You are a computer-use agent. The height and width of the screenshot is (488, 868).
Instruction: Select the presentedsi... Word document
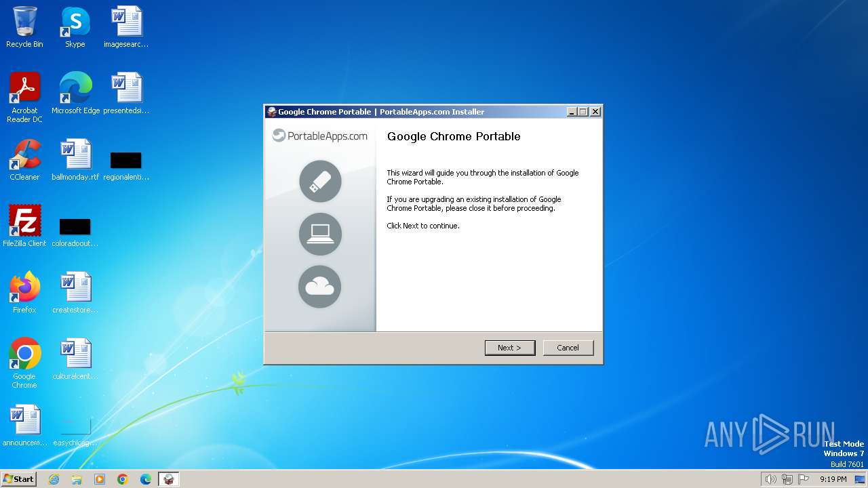tap(126, 94)
